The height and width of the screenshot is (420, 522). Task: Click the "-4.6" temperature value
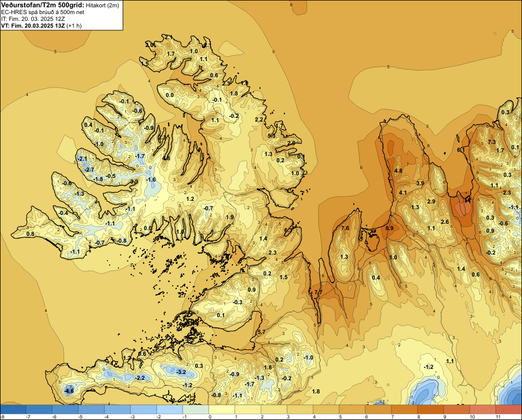(69, 391)
